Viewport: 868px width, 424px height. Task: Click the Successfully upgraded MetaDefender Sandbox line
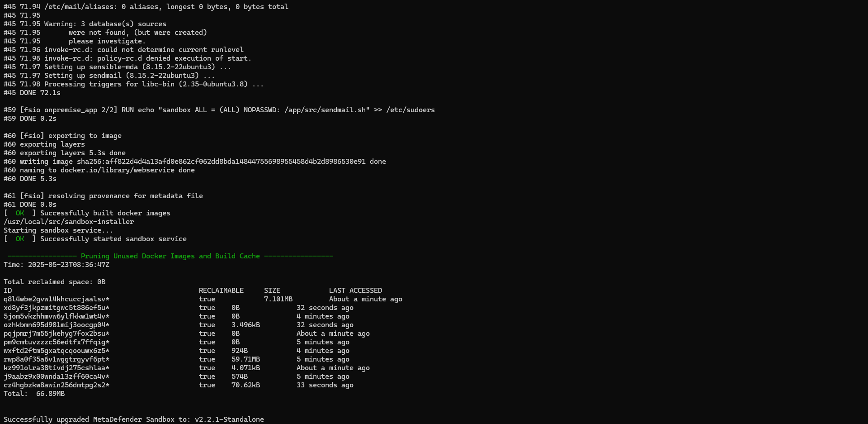pyautogui.click(x=134, y=419)
